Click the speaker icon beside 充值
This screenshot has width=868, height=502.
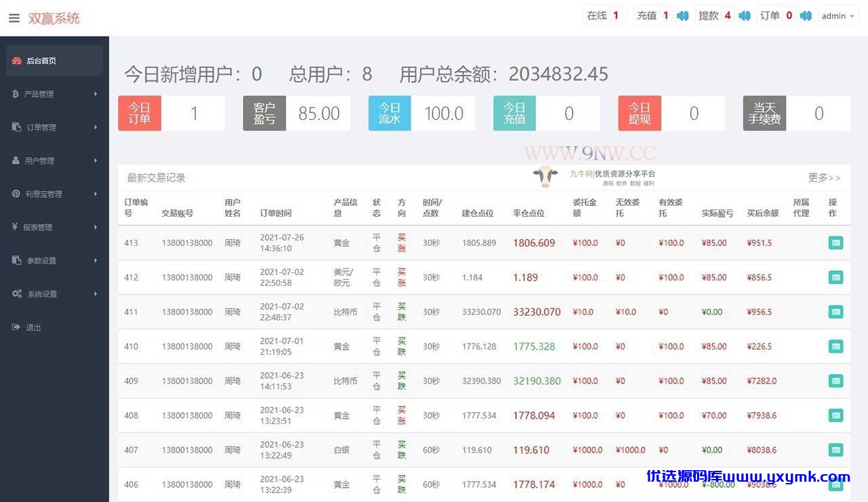point(683,16)
